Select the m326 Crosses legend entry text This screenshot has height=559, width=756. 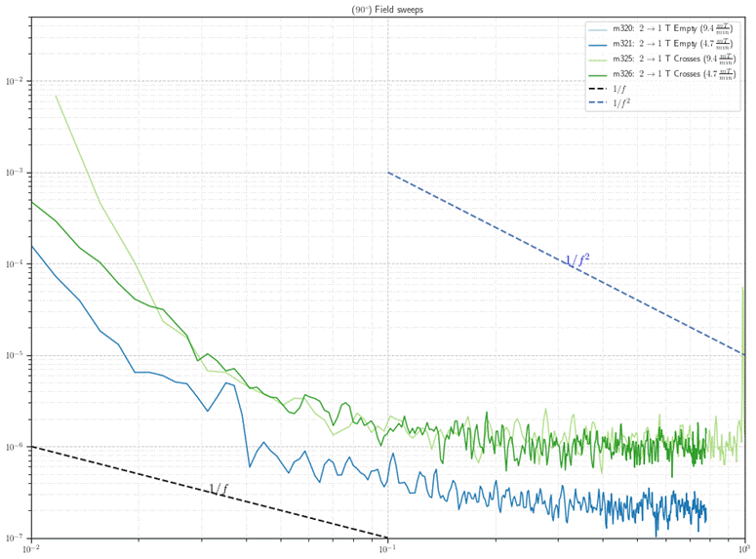coord(675,73)
